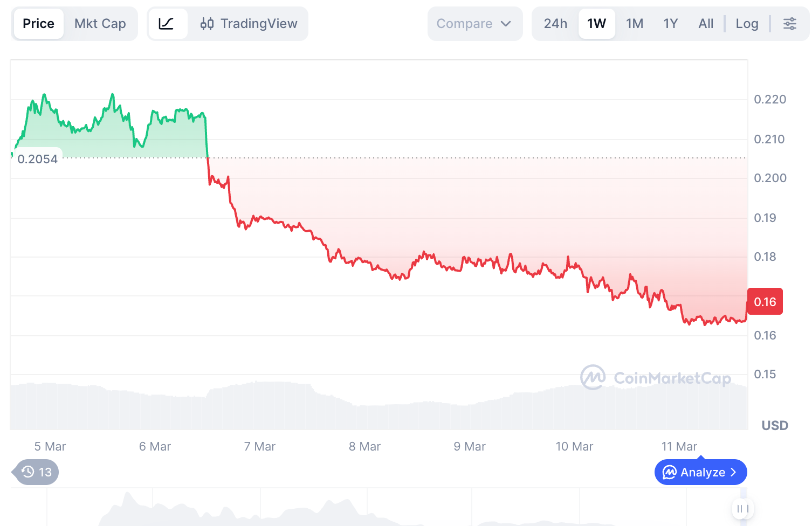Switch chart to Mkt Cap
Viewport: 812px width, 526px height.
[100, 24]
